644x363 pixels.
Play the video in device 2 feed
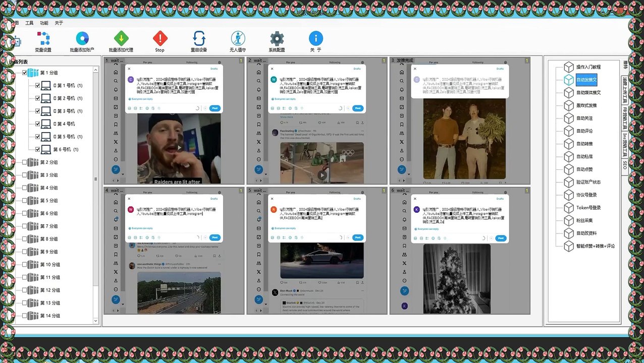tap(321, 175)
